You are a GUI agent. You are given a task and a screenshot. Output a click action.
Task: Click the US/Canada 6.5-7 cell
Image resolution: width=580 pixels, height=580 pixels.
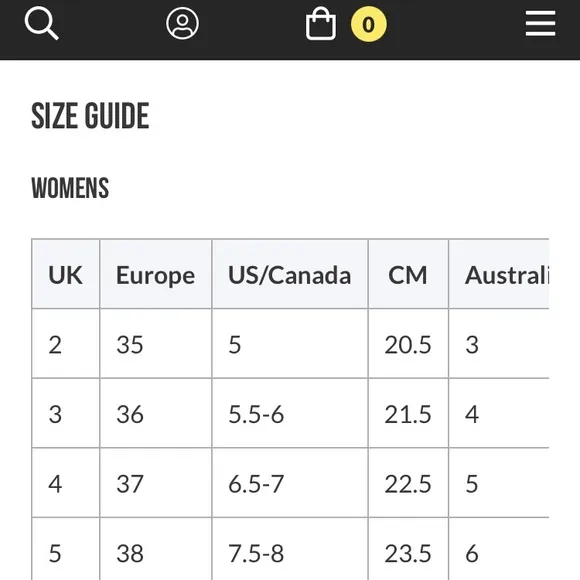[290, 483]
